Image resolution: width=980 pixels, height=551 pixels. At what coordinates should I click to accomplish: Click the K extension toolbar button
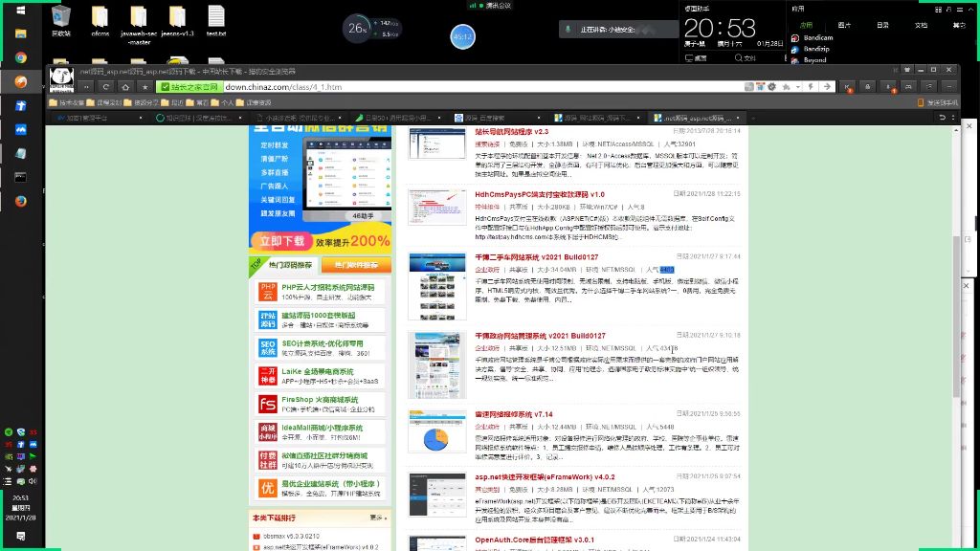[x=847, y=87]
